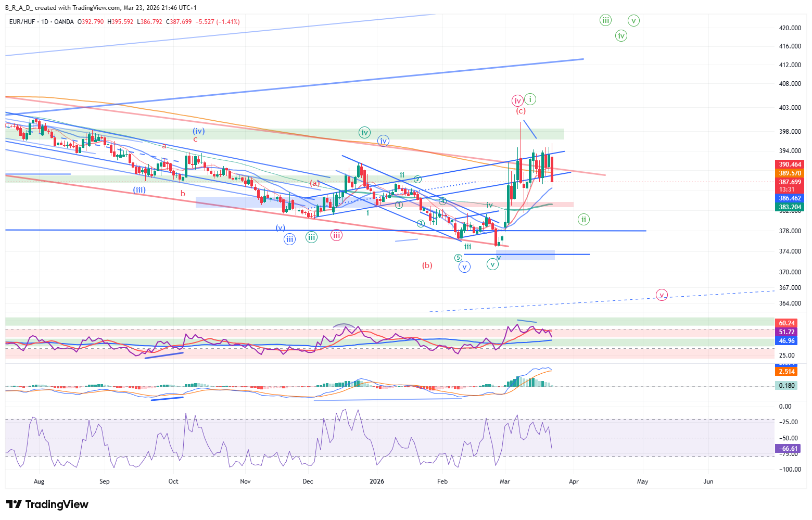Click the 2026 year marker on time axis
This screenshot has width=812, height=520.
376,481
